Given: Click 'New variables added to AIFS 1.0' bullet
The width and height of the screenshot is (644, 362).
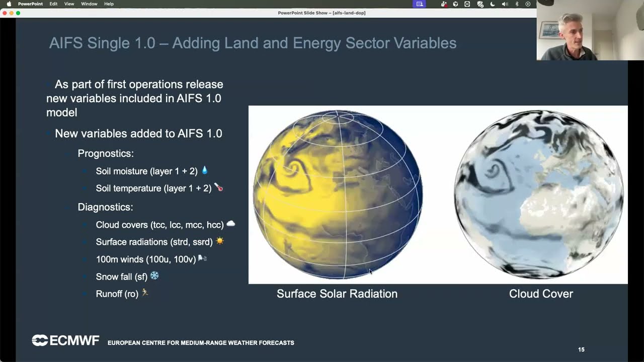Looking at the screenshot, I should [x=138, y=134].
